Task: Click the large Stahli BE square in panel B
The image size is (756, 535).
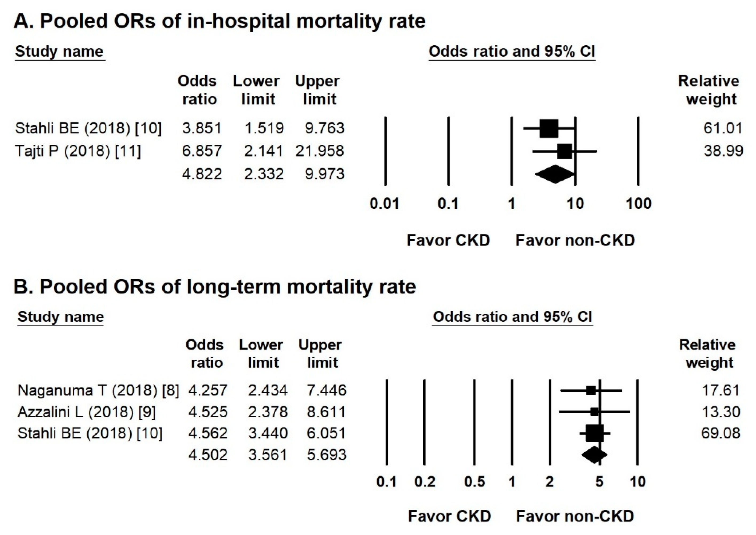Action: point(594,433)
